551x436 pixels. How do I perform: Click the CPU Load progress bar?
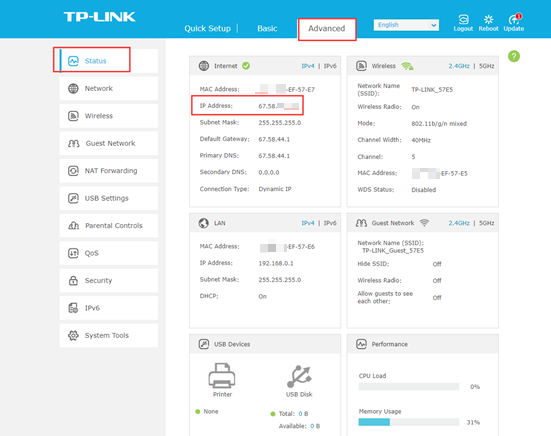[x=409, y=386]
